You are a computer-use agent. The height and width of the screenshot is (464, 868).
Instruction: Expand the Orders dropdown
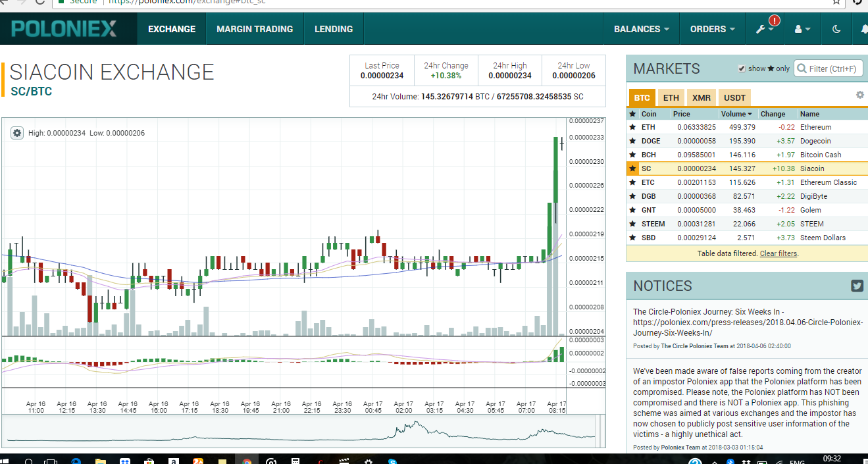click(712, 29)
